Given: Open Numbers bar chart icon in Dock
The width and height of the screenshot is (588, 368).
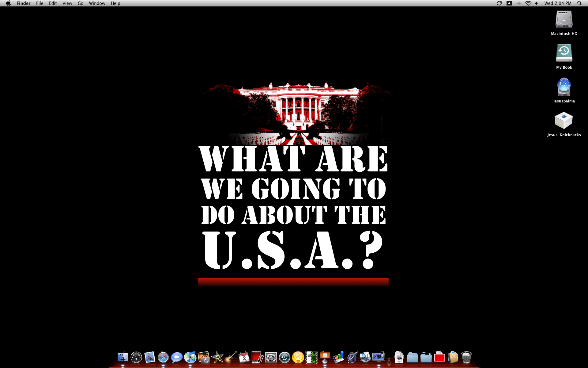Looking at the screenshot, I should coord(338,357).
